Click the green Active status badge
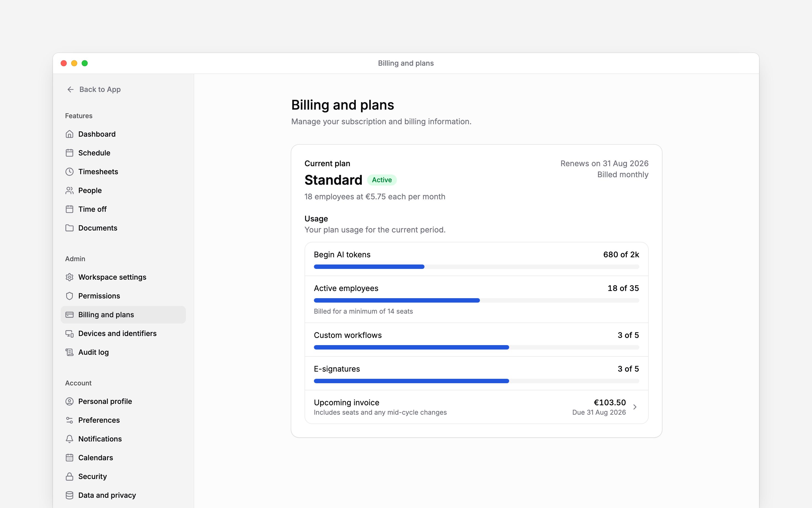The image size is (812, 508). 382,180
